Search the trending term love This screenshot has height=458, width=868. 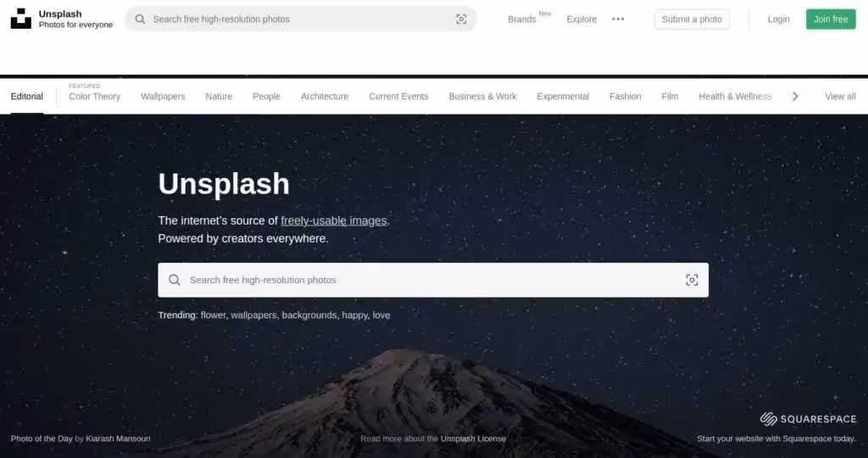381,316
